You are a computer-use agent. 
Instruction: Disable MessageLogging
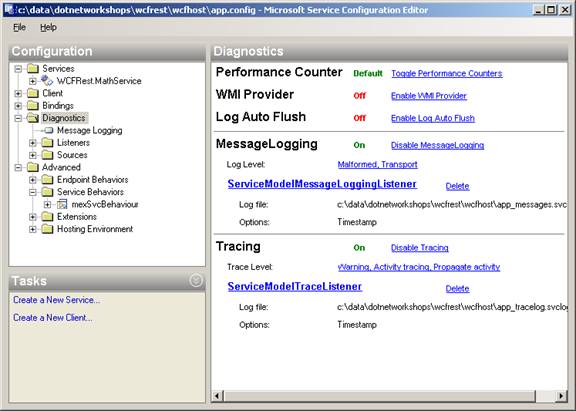pos(438,145)
